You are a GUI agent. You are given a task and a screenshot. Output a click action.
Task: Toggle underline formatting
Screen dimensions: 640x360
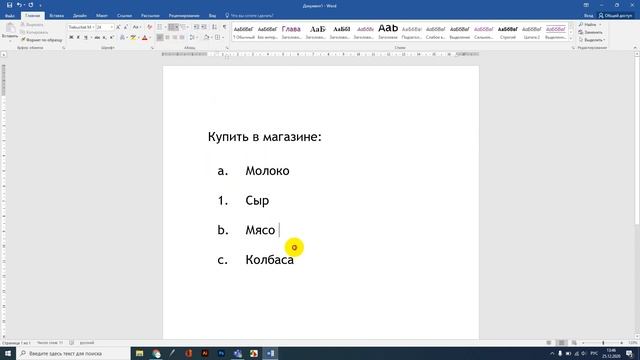(x=86, y=38)
